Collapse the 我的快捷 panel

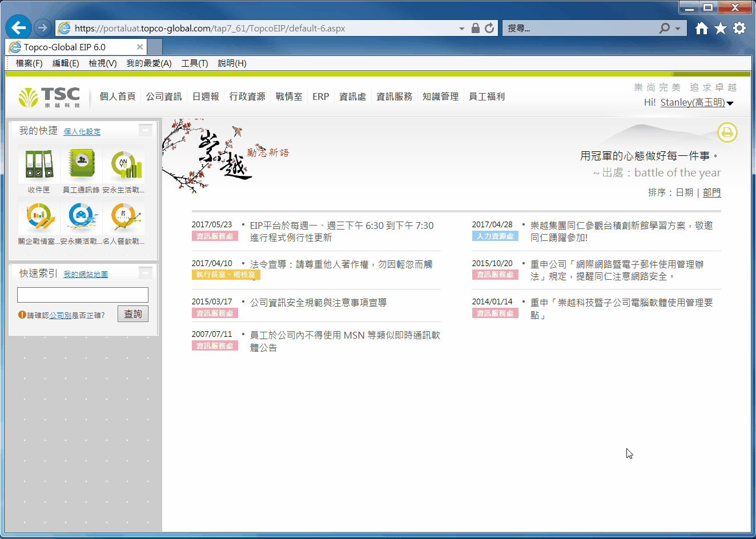[146, 130]
